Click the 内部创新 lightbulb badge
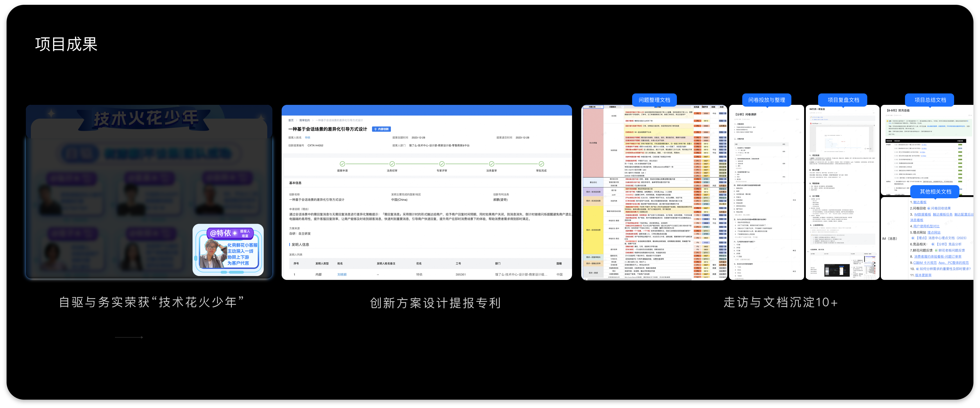Viewport: 980px width, 408px height. [382, 129]
